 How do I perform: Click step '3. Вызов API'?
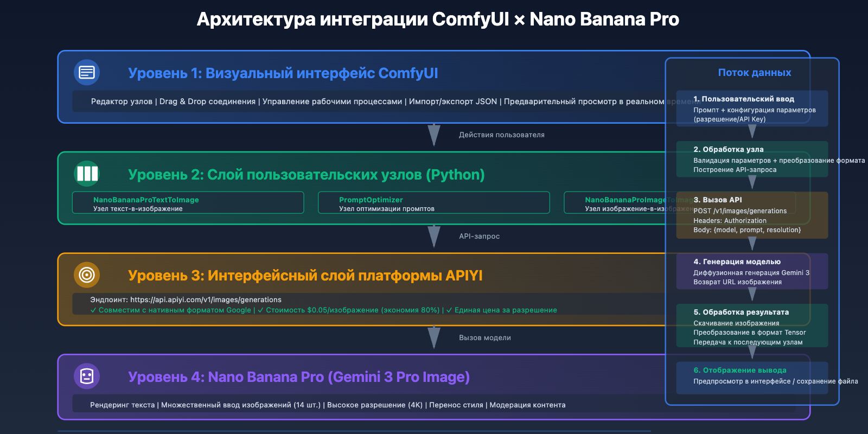(718, 200)
